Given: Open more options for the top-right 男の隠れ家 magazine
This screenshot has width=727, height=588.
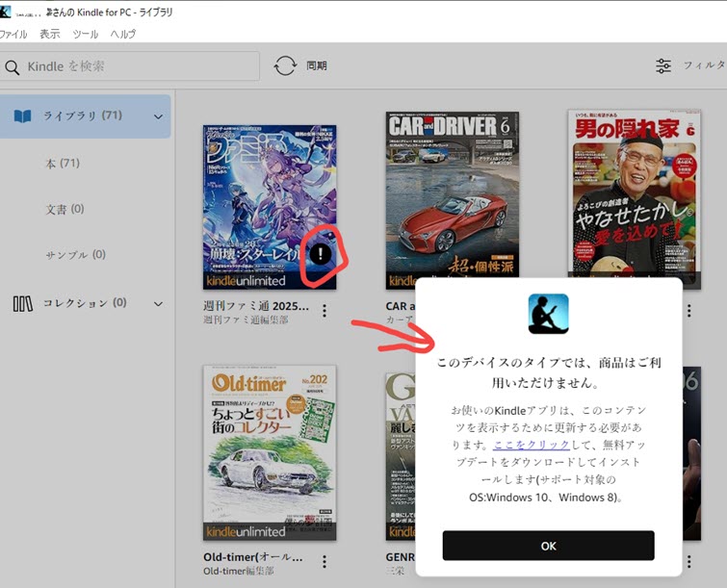Looking at the screenshot, I should click(x=689, y=311).
